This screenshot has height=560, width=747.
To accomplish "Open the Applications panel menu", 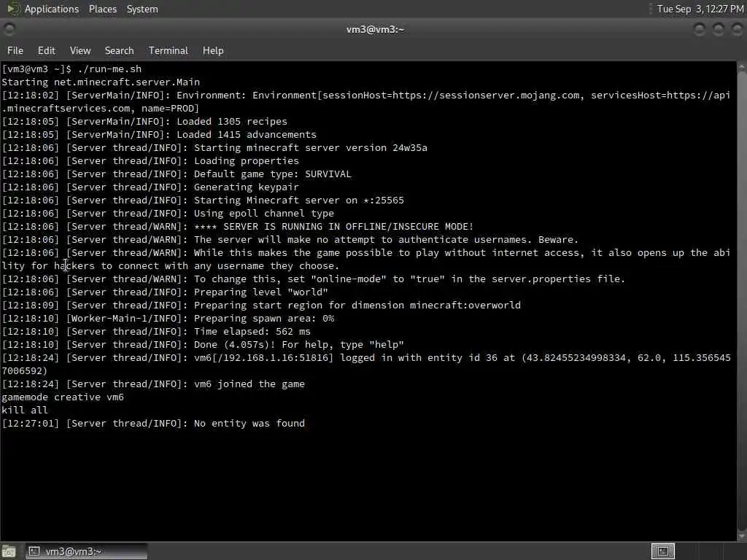I will click(52, 9).
